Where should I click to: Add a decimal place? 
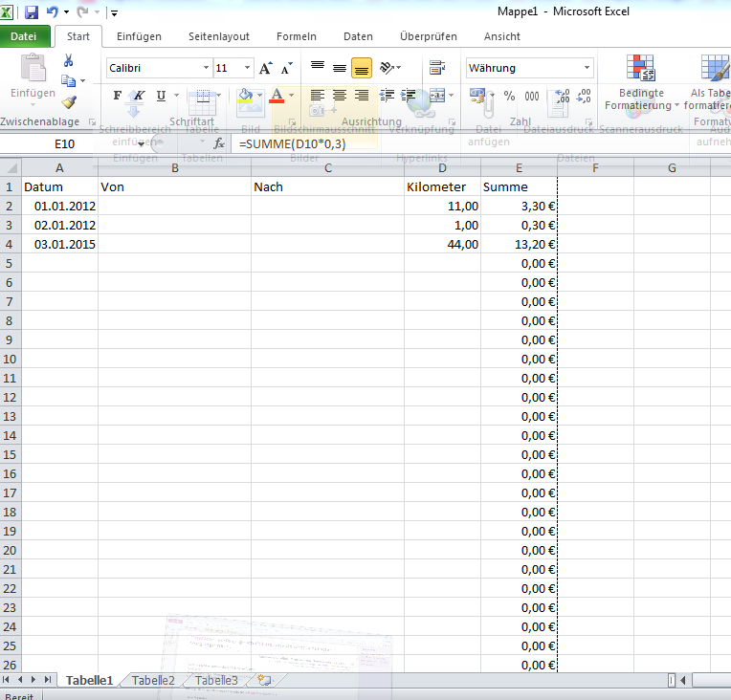tap(563, 96)
